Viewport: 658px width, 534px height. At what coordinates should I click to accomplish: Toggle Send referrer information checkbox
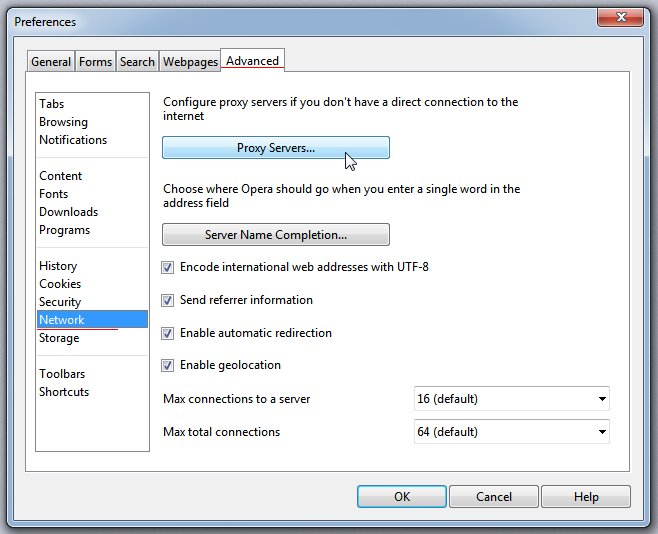pyautogui.click(x=167, y=300)
